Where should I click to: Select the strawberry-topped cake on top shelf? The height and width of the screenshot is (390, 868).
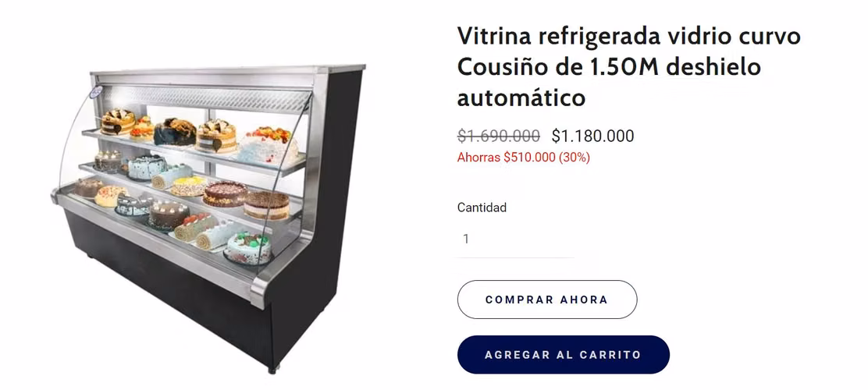pos(268,146)
